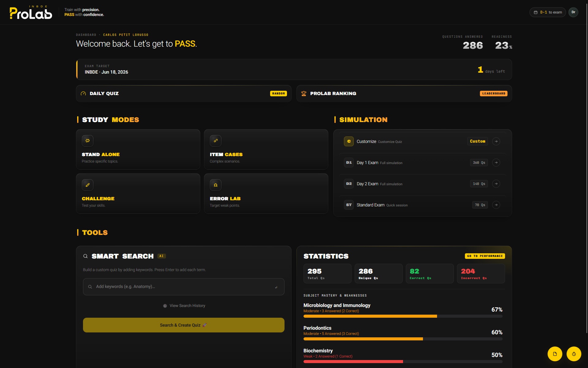The width and height of the screenshot is (588, 368).
Task: Click the AI badge next to Smart Search
Action: [x=161, y=256]
